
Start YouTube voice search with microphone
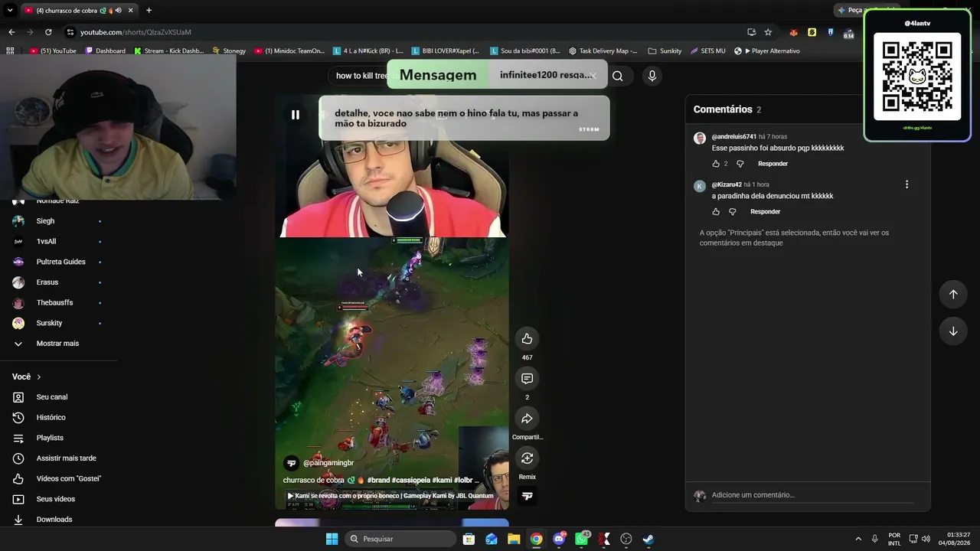pos(652,76)
